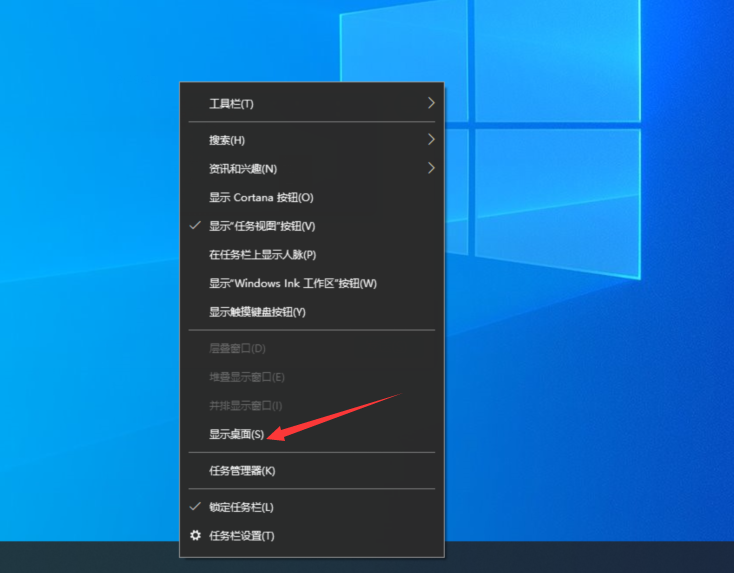Open the 任务栏设置(T) entry
Image resolution: width=734 pixels, height=573 pixels.
click(241, 536)
